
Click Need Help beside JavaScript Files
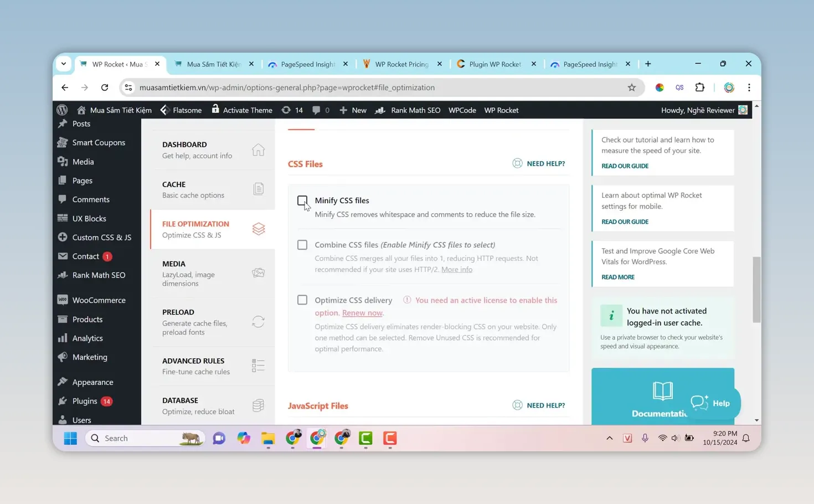click(x=539, y=405)
